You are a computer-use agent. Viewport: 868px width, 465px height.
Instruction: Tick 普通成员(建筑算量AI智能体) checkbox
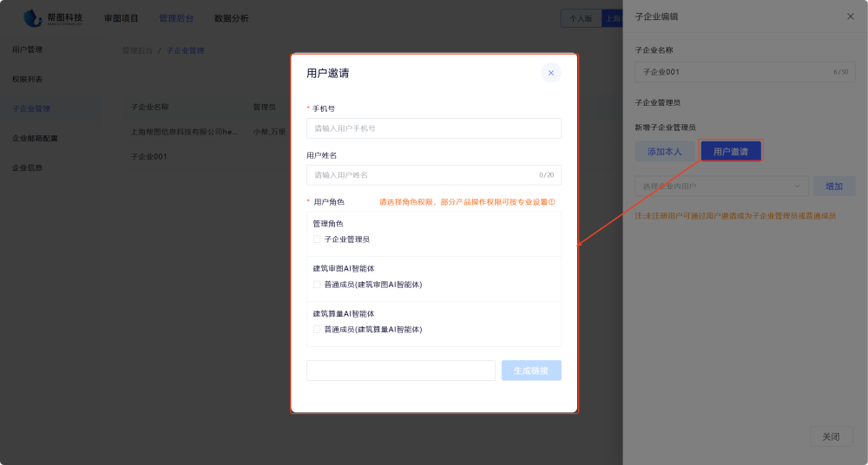click(x=317, y=330)
